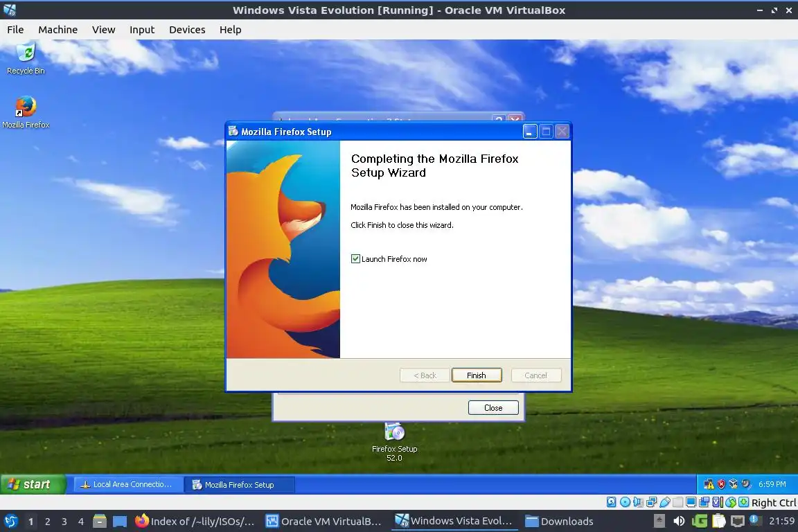Click VirtualBox USB devices indicator
The width and height of the screenshot is (798, 532).
coord(665,502)
